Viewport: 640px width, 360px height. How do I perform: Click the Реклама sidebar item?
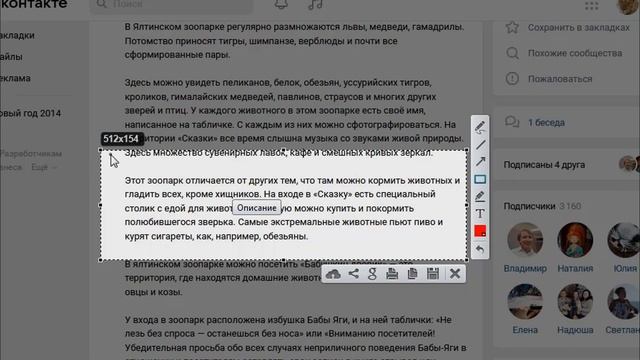(x=15, y=78)
